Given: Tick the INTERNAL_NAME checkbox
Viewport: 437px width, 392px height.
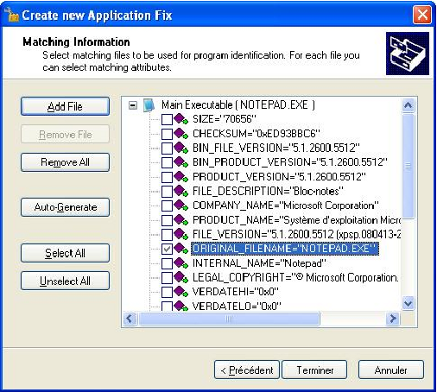Looking at the screenshot, I should point(167,263).
